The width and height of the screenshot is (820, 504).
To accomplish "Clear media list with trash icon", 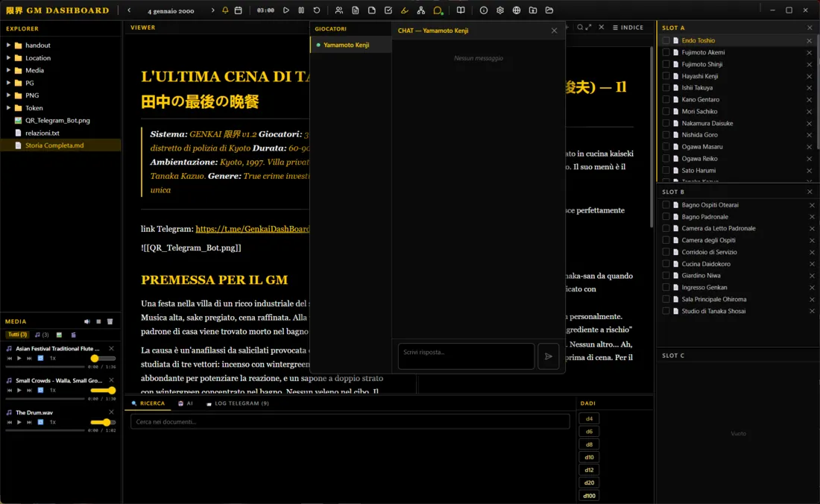I will tap(110, 321).
